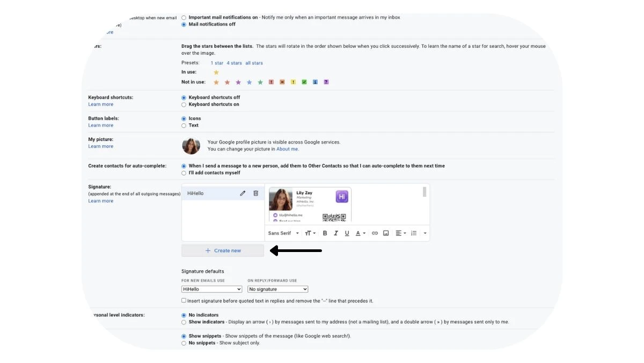Open the text color picker

(358, 233)
